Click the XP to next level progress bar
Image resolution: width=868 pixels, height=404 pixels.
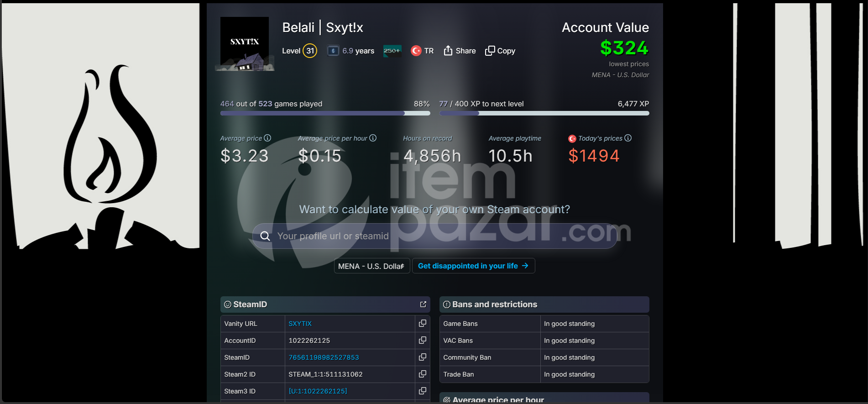click(x=544, y=113)
